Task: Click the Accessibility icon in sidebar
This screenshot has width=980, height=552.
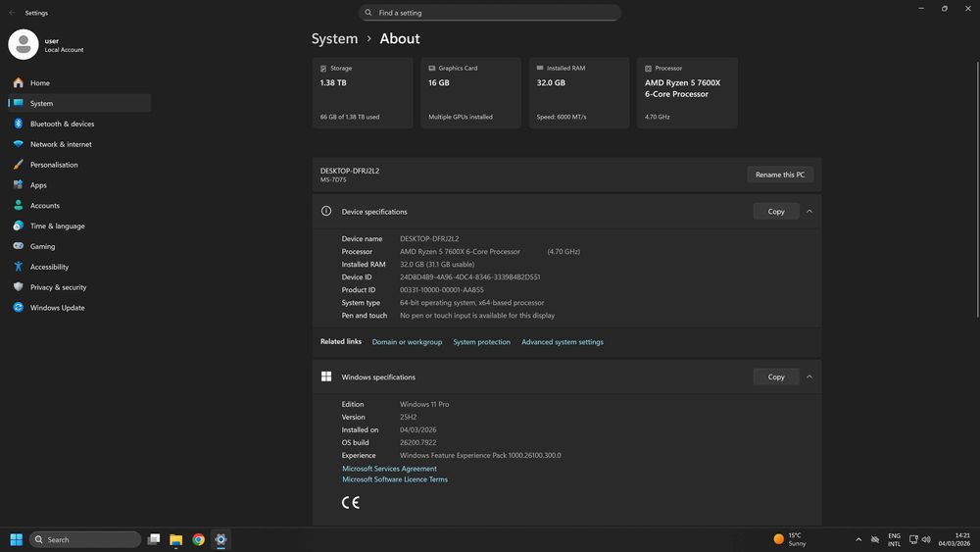Action: pyautogui.click(x=18, y=267)
